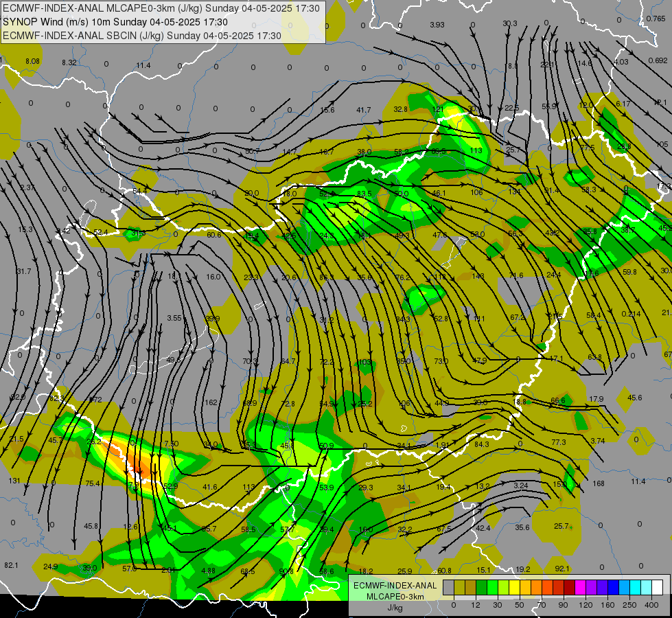This screenshot has width=672, height=618.
Task: Click the pure blue legend swatch
Action: coord(613,587)
